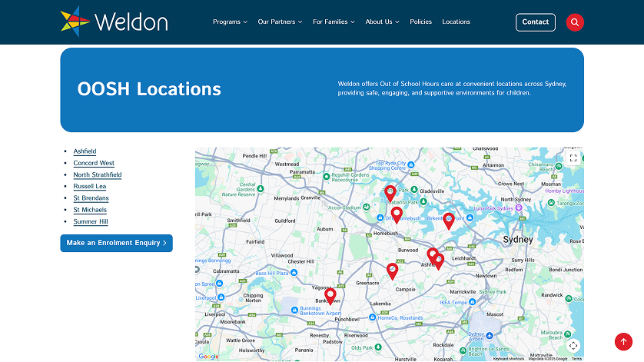Image resolution: width=644 pixels, height=362 pixels.
Task: Click the IKEA Tempe shopping marker
Action: coord(473,302)
